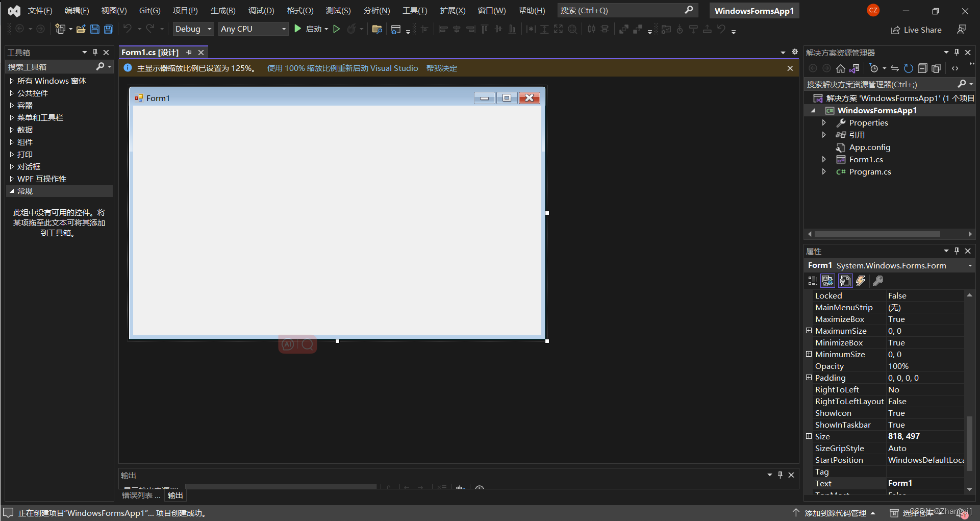Viewport: 980px width, 521px height.
Task: Open the 视图(V) menu
Action: pos(114,10)
